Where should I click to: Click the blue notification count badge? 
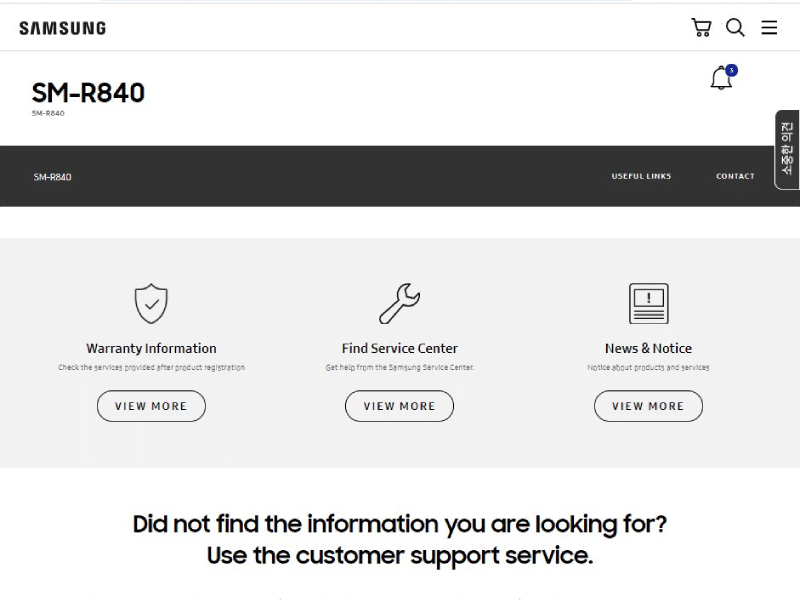coord(732,70)
